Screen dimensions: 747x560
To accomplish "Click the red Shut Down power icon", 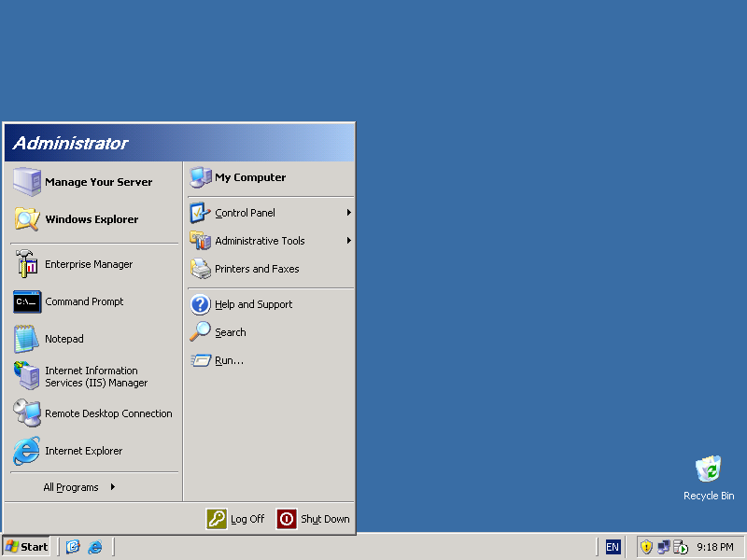I will 287,519.
